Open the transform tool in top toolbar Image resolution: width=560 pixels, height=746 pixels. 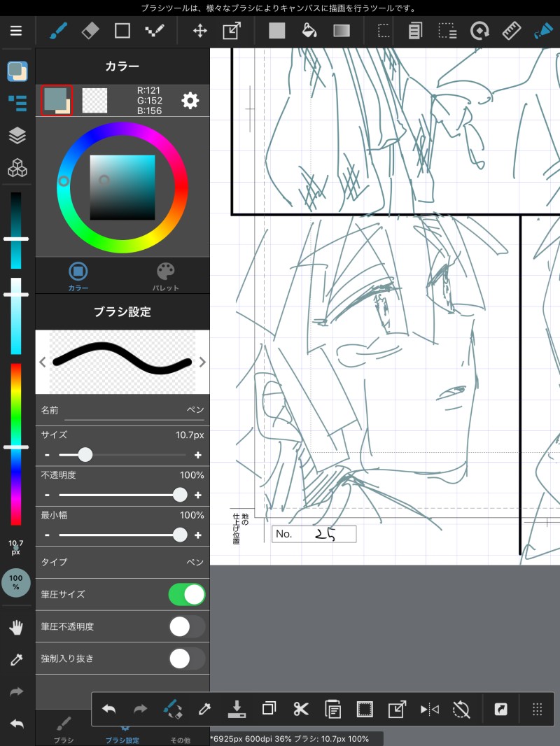point(232,31)
